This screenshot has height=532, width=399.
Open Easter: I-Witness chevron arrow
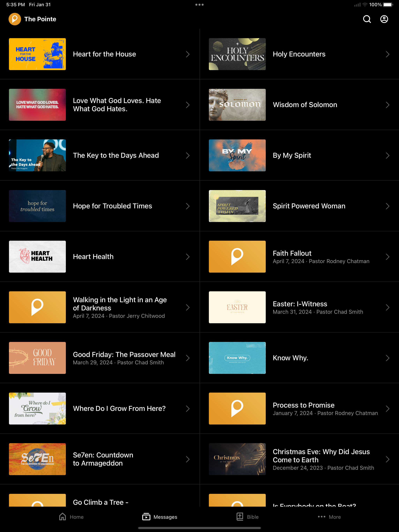click(x=388, y=307)
